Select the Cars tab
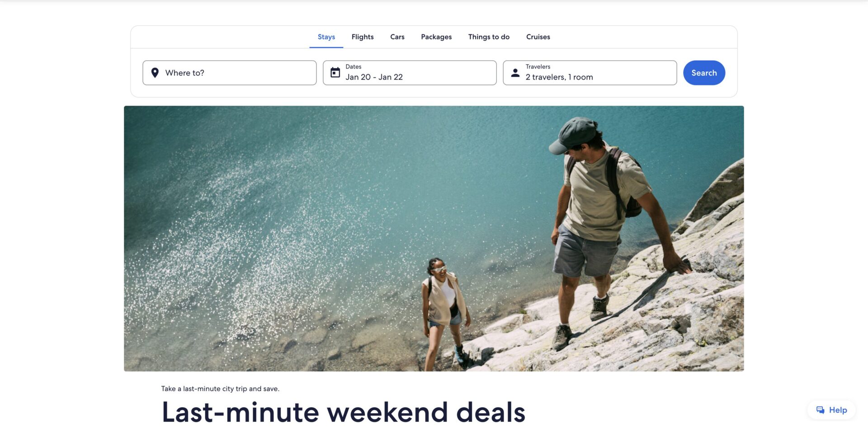 coord(397,37)
